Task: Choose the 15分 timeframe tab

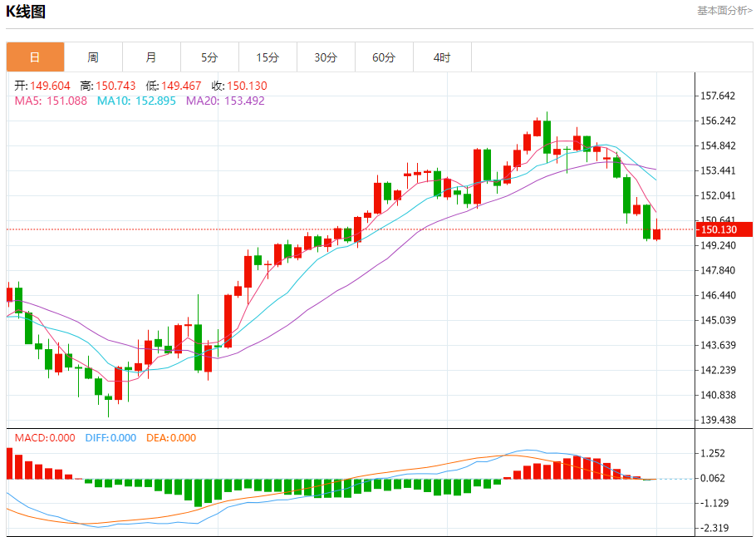Action: (268, 57)
